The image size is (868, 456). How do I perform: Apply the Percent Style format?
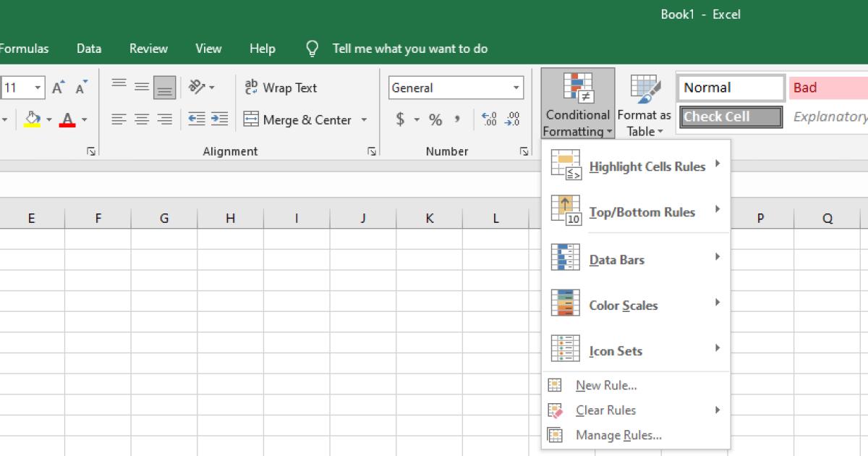click(436, 120)
